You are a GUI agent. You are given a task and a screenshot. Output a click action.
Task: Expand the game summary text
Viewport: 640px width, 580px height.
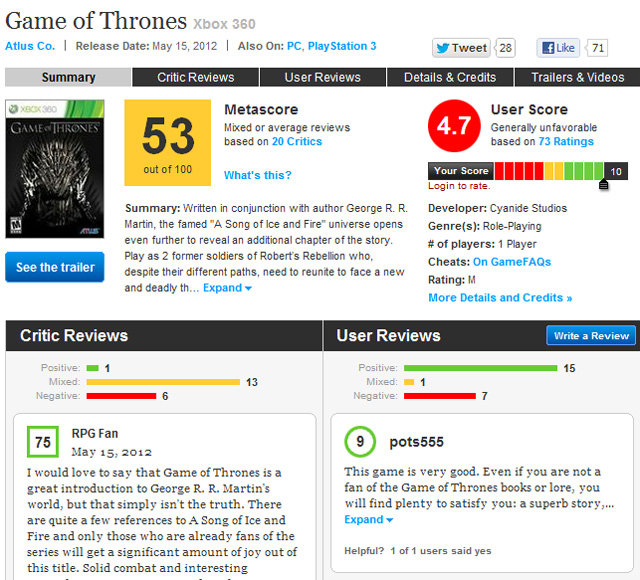[228, 288]
